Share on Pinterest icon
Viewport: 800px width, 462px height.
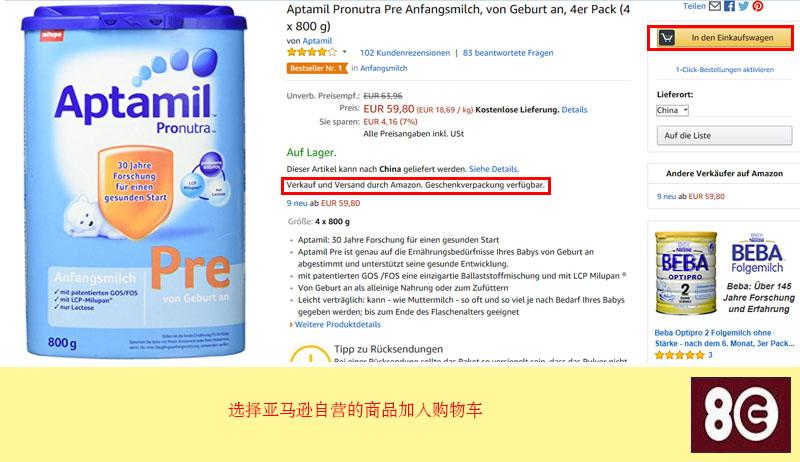[758, 6]
